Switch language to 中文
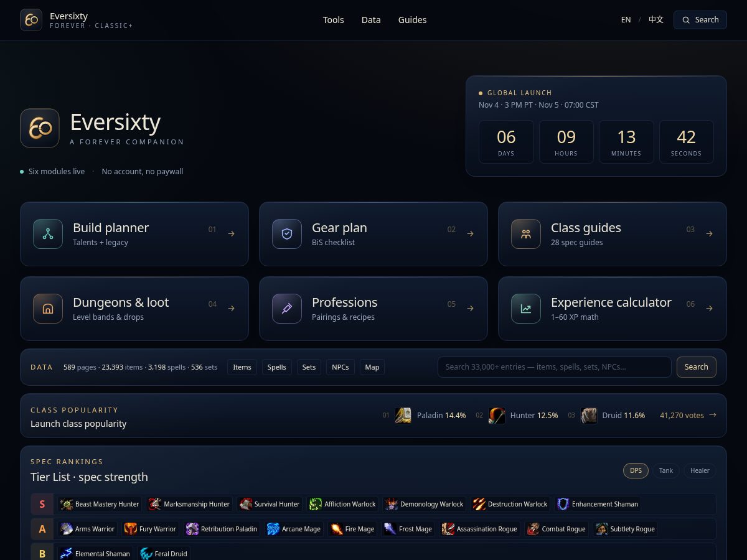The image size is (747, 560). 656,20
